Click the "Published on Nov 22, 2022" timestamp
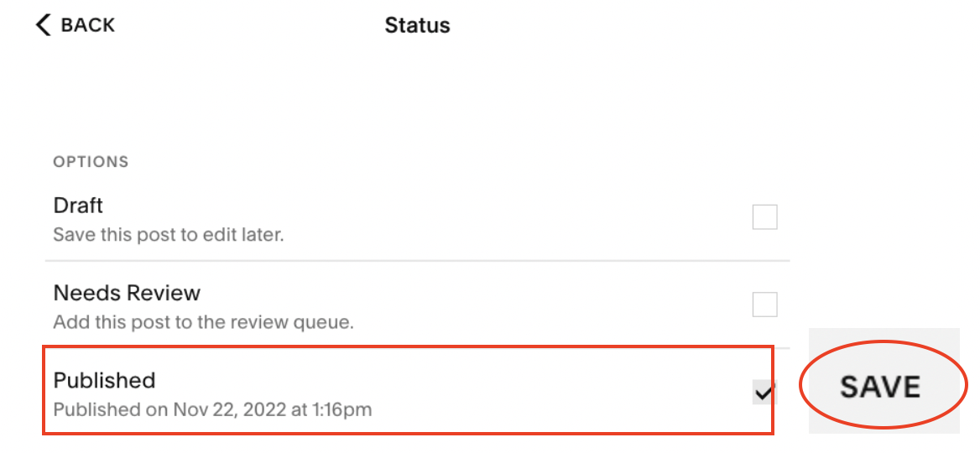The width and height of the screenshot is (980, 453). [x=212, y=410]
